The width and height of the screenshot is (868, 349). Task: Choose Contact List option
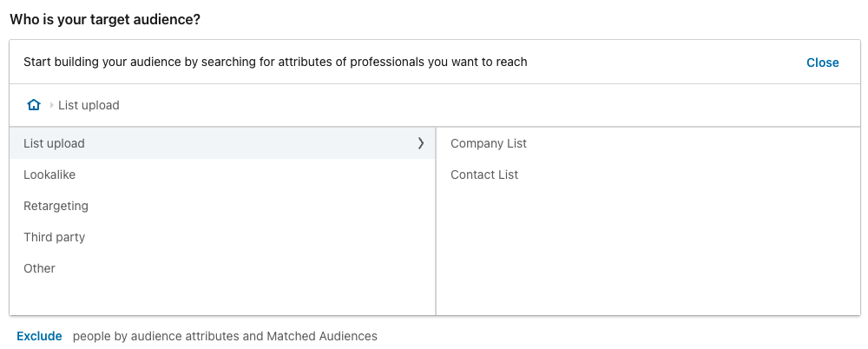(484, 174)
